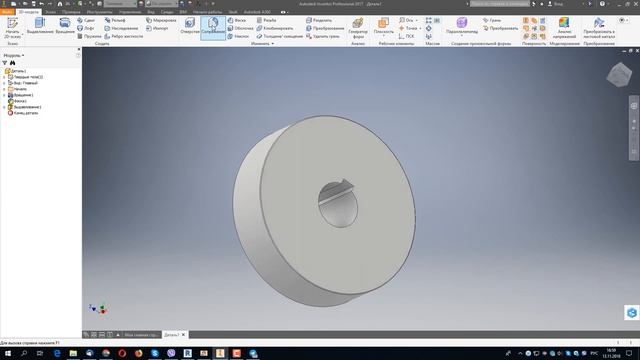This screenshot has height=360, width=640.
Task: Select the Рельеф (Emboss) tool
Action: coord(115,20)
